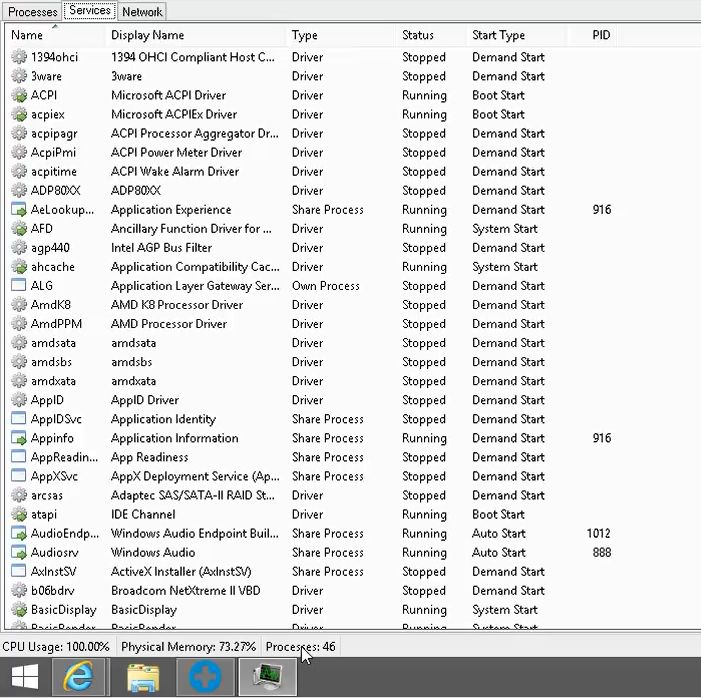
Task: Click the gear icon beside ACPI
Action: (x=19, y=96)
